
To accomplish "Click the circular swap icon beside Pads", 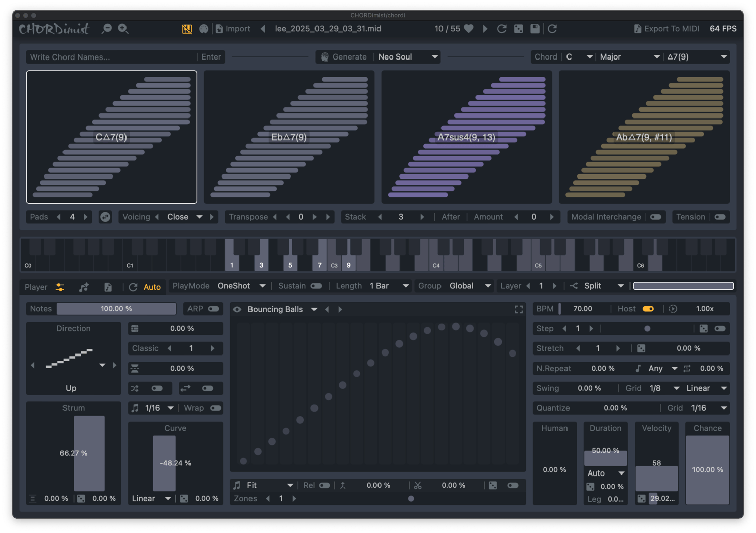I will pyautogui.click(x=105, y=217).
